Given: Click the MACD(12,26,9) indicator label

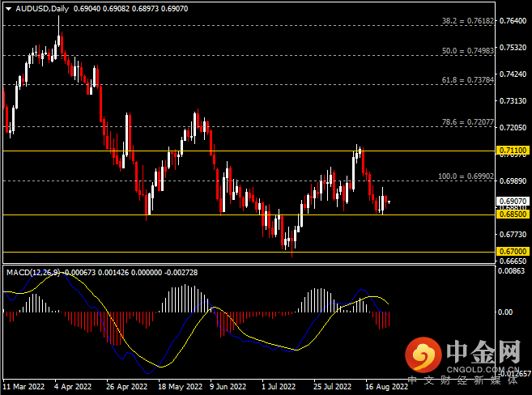Looking at the screenshot, I should pyautogui.click(x=33, y=273).
